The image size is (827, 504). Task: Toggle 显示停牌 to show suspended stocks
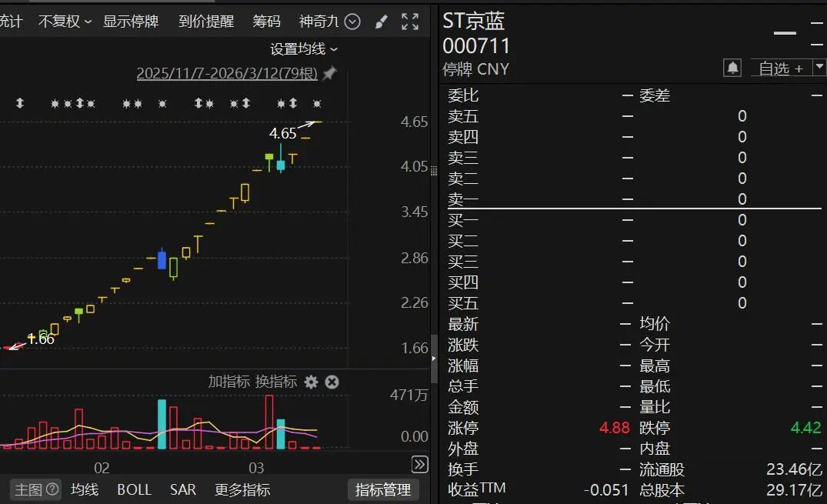pos(132,22)
